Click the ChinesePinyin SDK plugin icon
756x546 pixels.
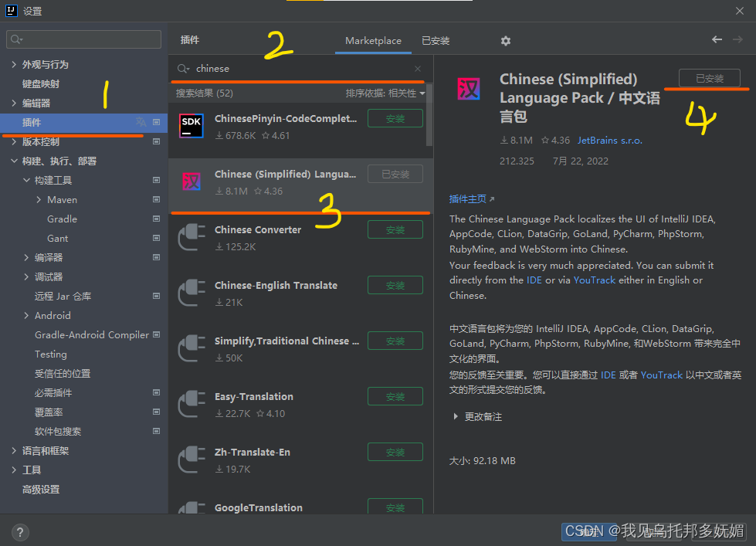click(191, 126)
